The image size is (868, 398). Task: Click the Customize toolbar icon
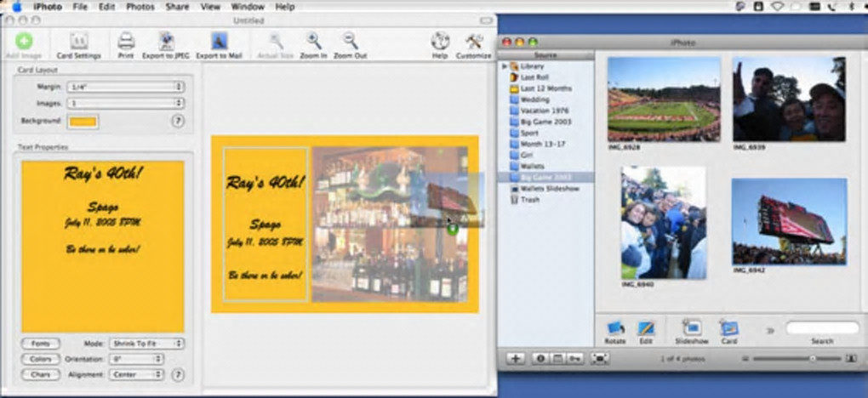pos(474,41)
